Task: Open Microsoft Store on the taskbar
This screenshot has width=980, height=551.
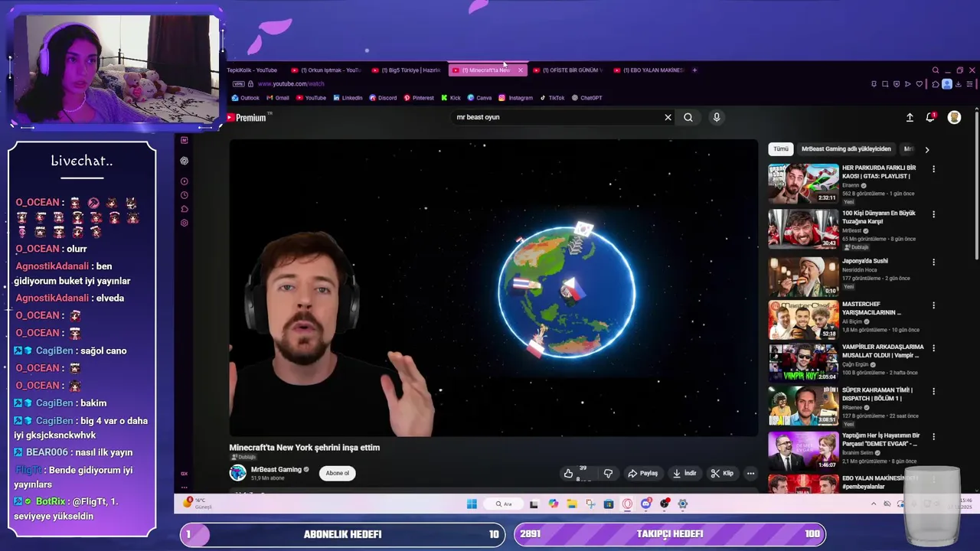Action: 609,504
